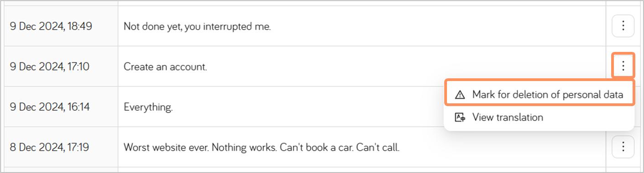The width and height of the screenshot is (644, 173).
Task: Click the 9 Dec 2024, 18:49 timestamp
Action: (51, 26)
